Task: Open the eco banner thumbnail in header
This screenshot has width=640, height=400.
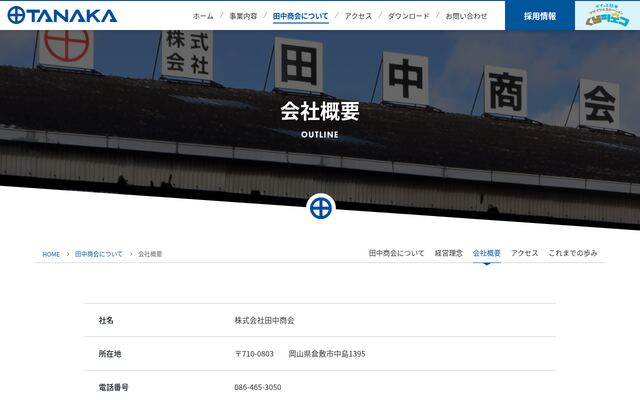Action: pos(607,16)
